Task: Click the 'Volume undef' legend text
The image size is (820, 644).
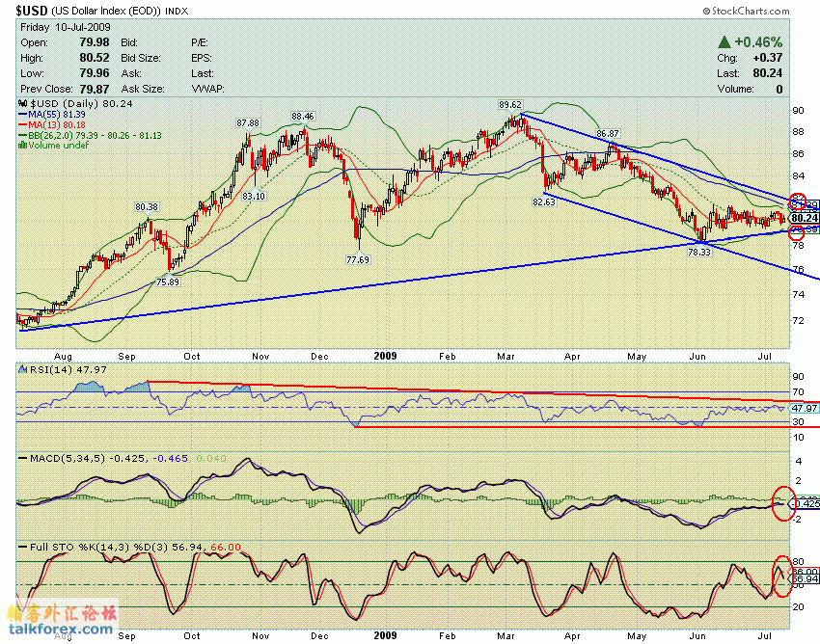Action: click(x=58, y=146)
